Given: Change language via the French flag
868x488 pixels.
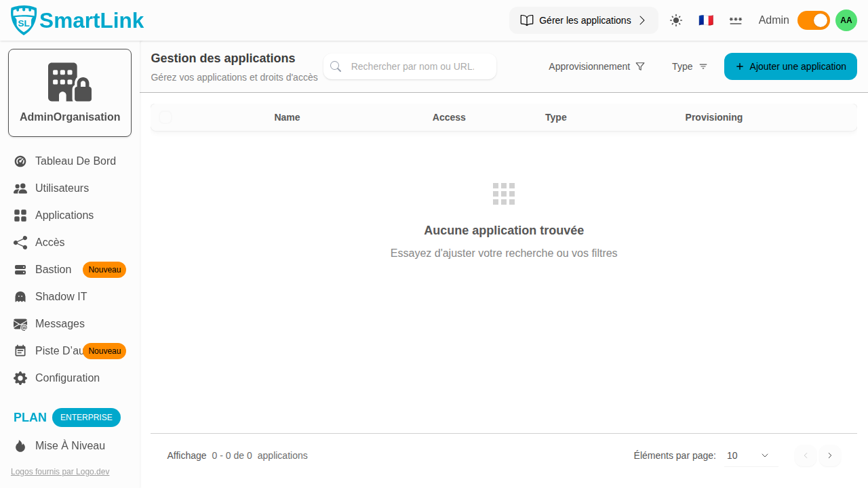Looking at the screenshot, I should coord(706,20).
